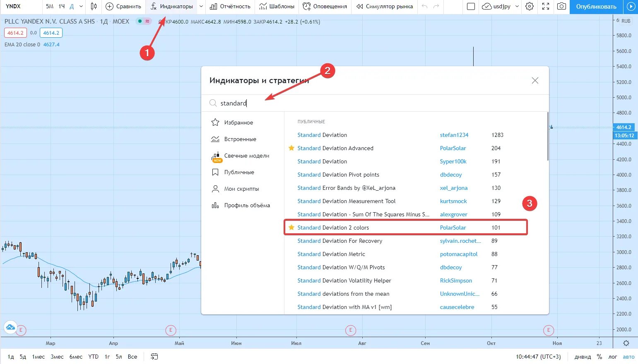Open chart settings gear icon
Viewport: 638px width, 364px height.
tap(530, 6)
